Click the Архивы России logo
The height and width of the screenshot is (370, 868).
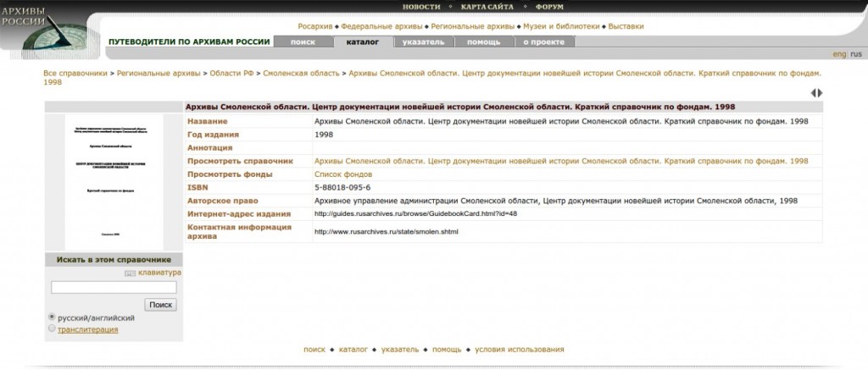pyautogui.click(x=48, y=29)
